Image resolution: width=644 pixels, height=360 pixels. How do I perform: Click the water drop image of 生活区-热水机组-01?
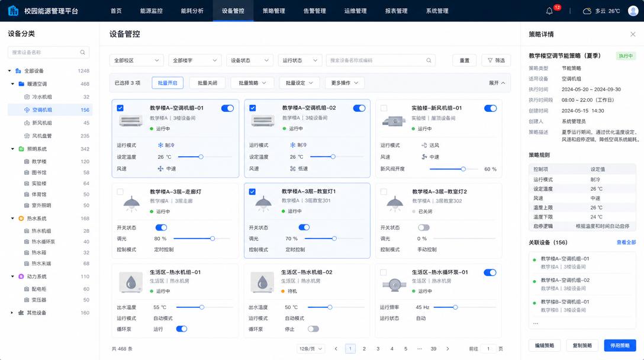131,282
